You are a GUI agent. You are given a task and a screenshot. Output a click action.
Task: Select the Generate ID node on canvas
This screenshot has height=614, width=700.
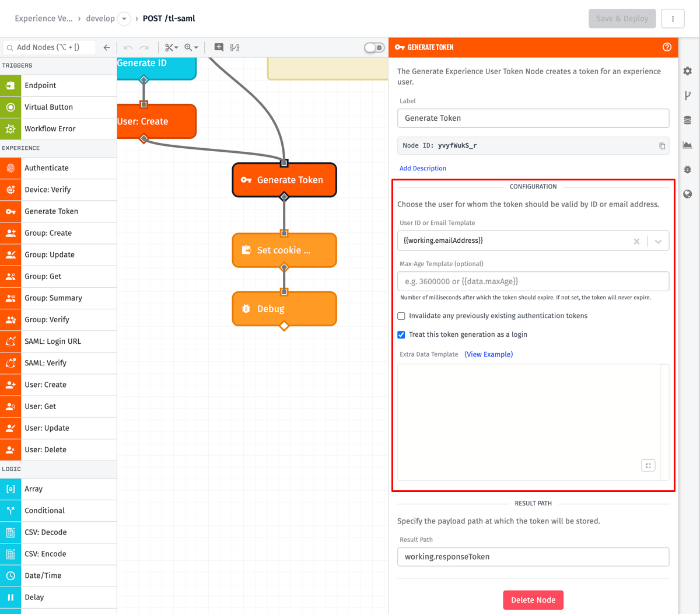(156, 68)
